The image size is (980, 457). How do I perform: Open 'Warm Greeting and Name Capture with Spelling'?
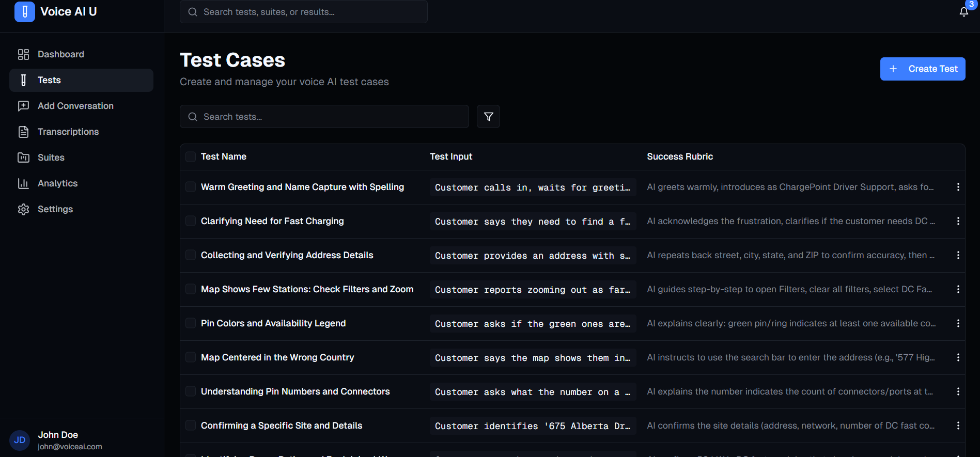[x=302, y=187]
